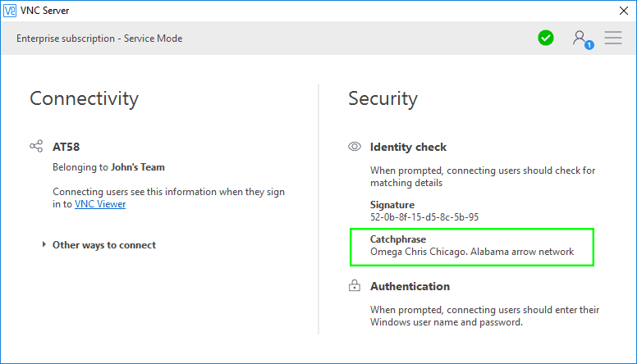Click the eye icon beside Identity check
Screen dimensions: 637x364
[x=355, y=147]
